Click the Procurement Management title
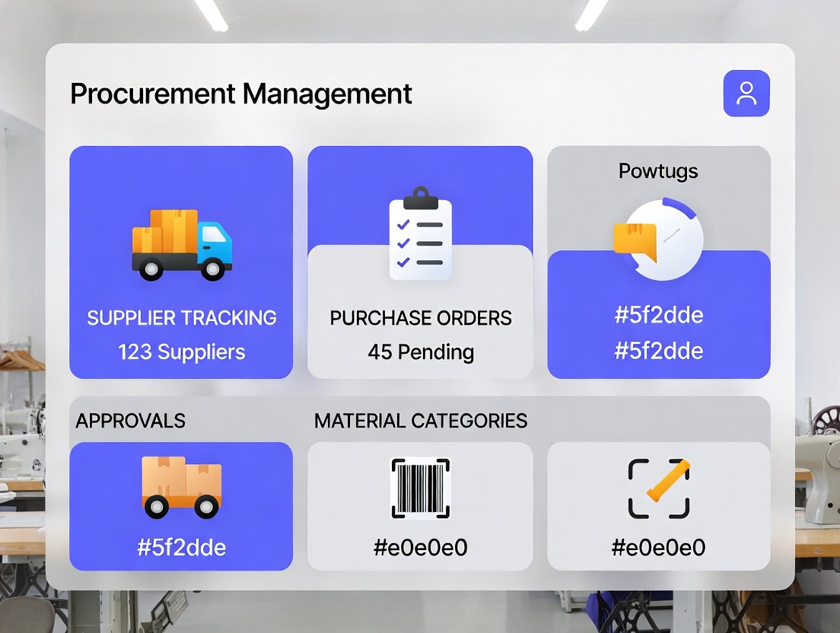Screen dimensions: 840x633 [241, 94]
